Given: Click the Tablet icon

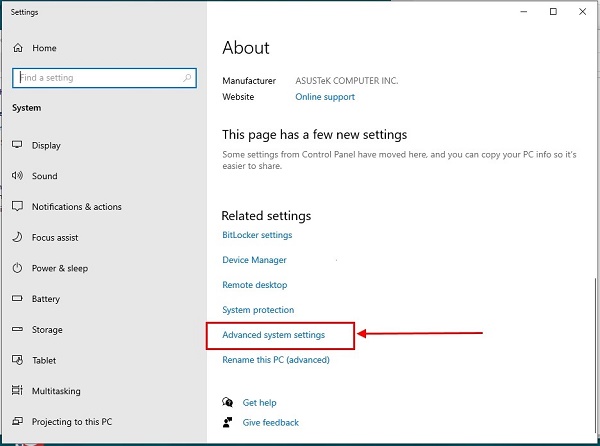Looking at the screenshot, I should pyautogui.click(x=17, y=360).
